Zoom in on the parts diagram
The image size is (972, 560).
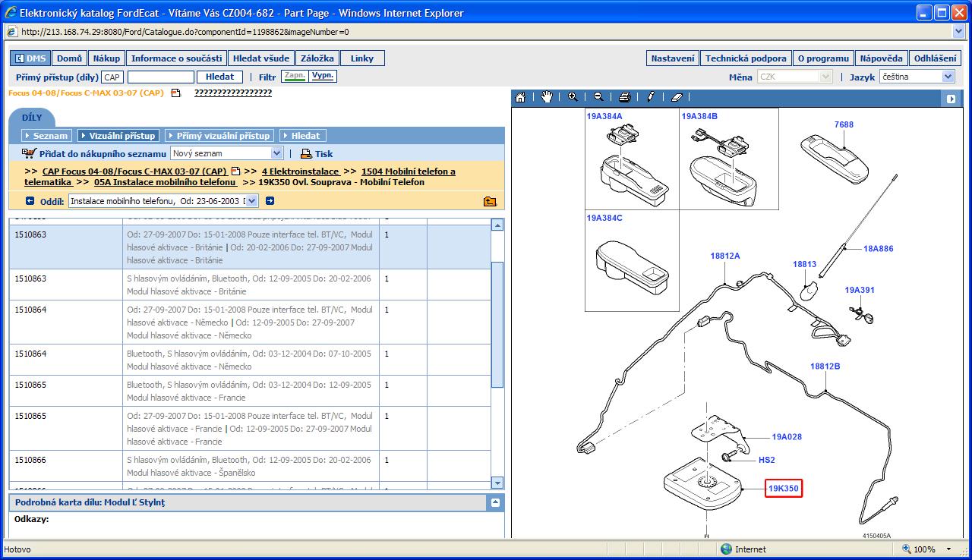click(x=573, y=97)
